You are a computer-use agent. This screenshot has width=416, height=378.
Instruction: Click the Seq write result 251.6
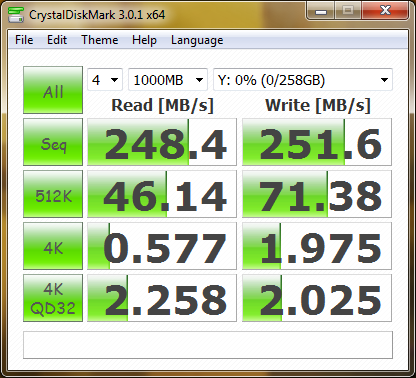pyautogui.click(x=317, y=142)
